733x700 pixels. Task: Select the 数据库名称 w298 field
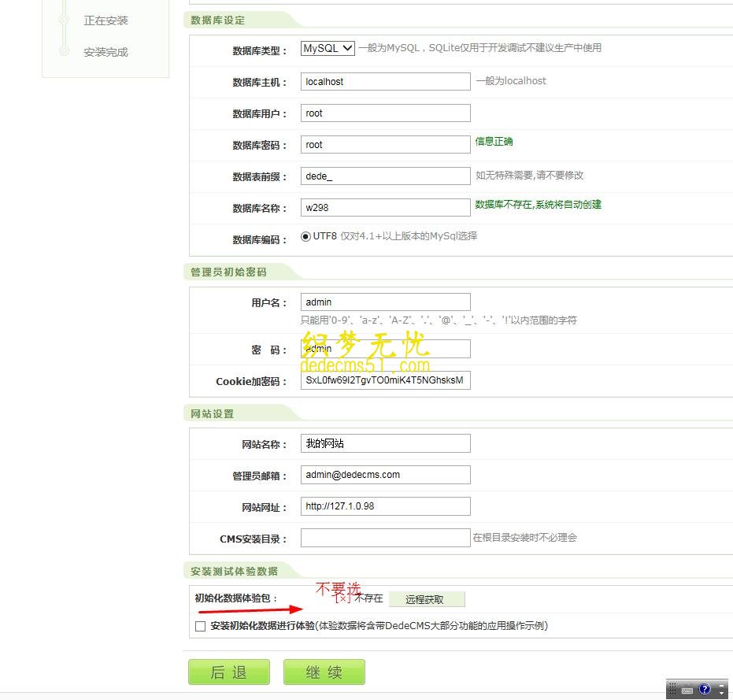coord(384,207)
